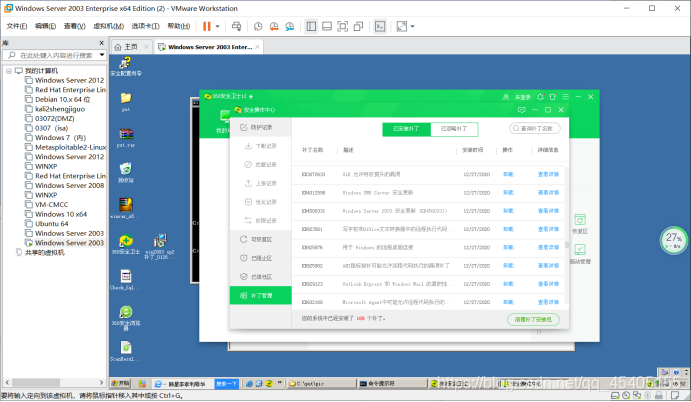Open the 命令提示符 taskbar button
Screen dimensions: 691x402
(x=392, y=383)
